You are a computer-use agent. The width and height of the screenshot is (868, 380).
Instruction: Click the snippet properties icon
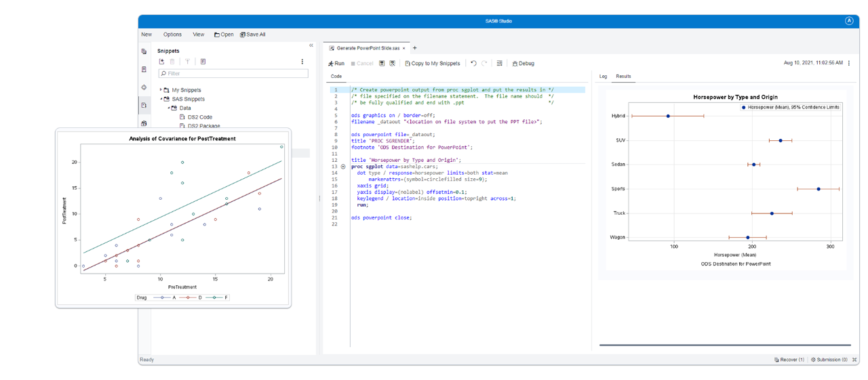tap(203, 62)
